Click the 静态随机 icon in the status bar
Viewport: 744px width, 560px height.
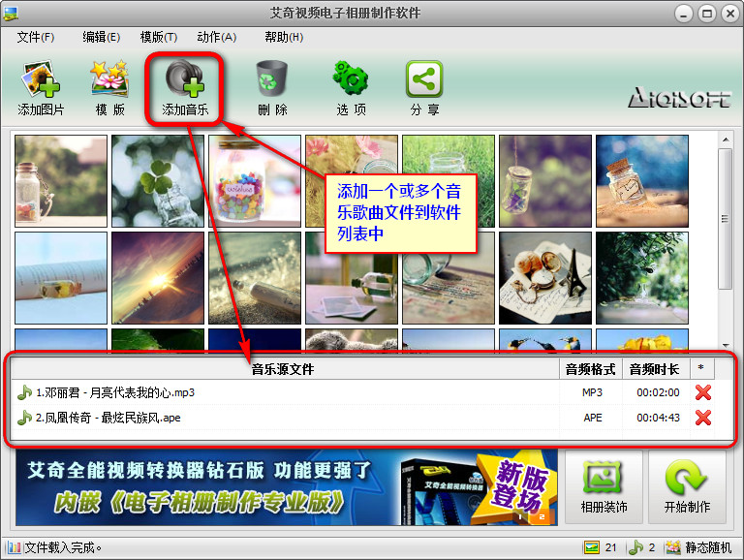673,547
